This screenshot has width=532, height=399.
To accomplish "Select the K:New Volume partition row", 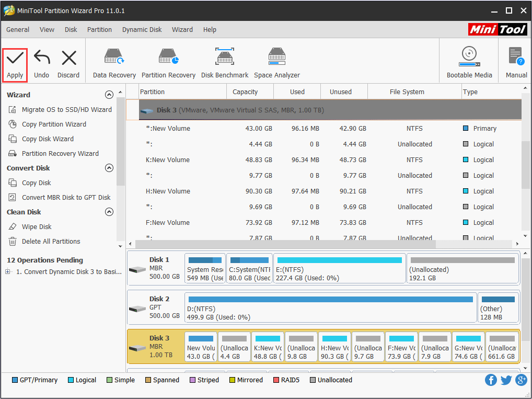I will 323,160.
